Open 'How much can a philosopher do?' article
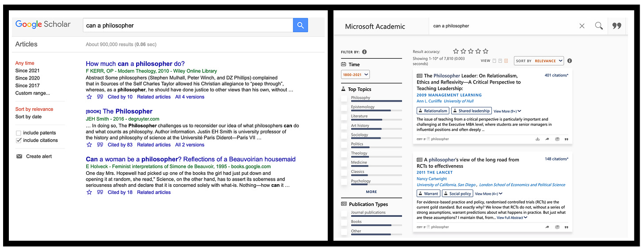This screenshot has height=250, width=644. (x=135, y=64)
